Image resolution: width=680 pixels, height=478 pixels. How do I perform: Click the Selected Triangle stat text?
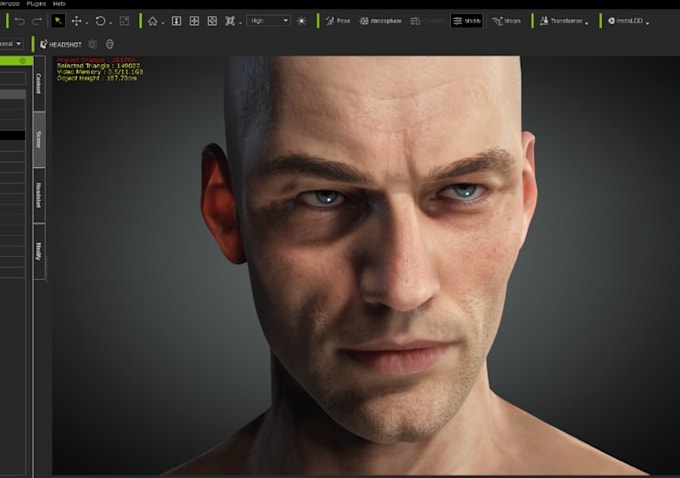(98, 66)
